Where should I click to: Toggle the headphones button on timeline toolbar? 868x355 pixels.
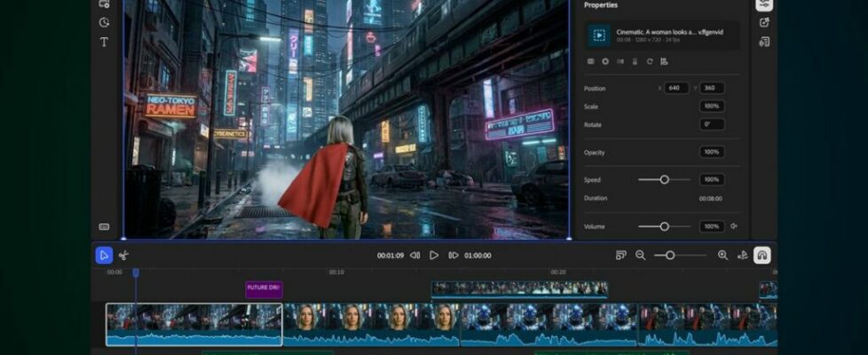click(761, 256)
